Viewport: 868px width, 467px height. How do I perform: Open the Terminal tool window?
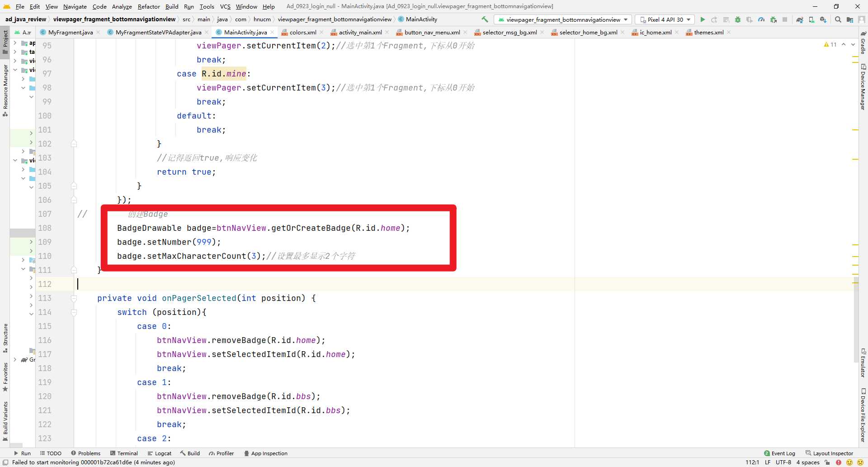pos(124,453)
